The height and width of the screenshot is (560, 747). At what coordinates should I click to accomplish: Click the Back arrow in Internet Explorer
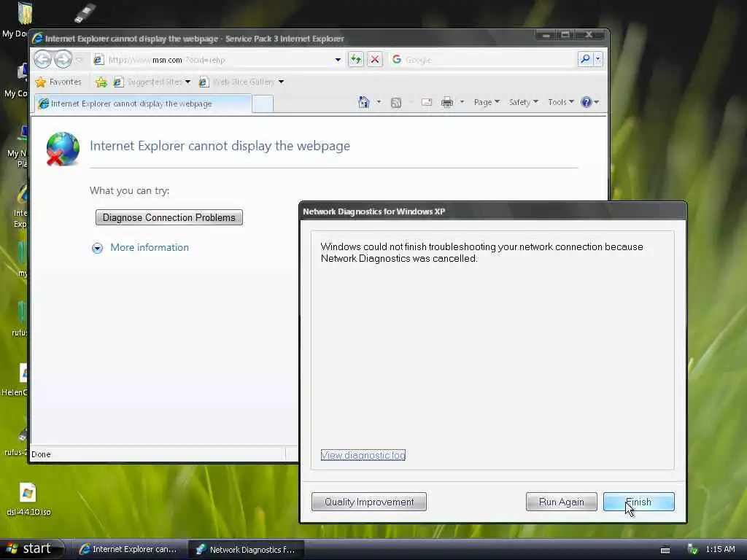(x=43, y=60)
